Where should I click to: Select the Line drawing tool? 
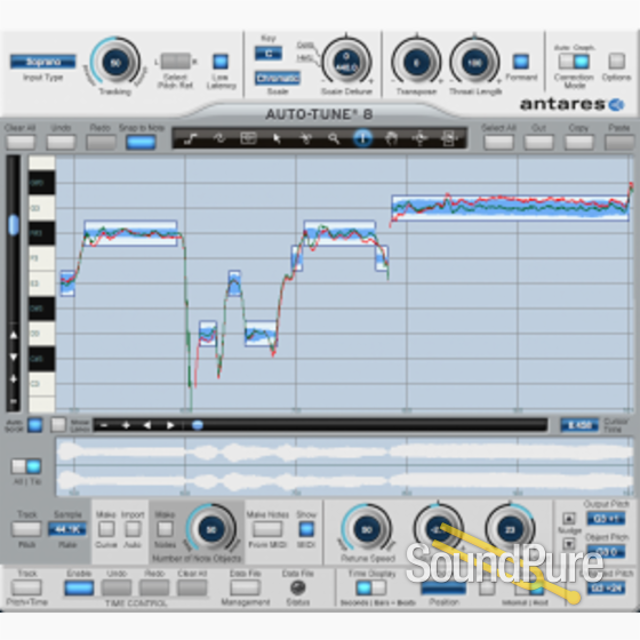tap(190, 138)
